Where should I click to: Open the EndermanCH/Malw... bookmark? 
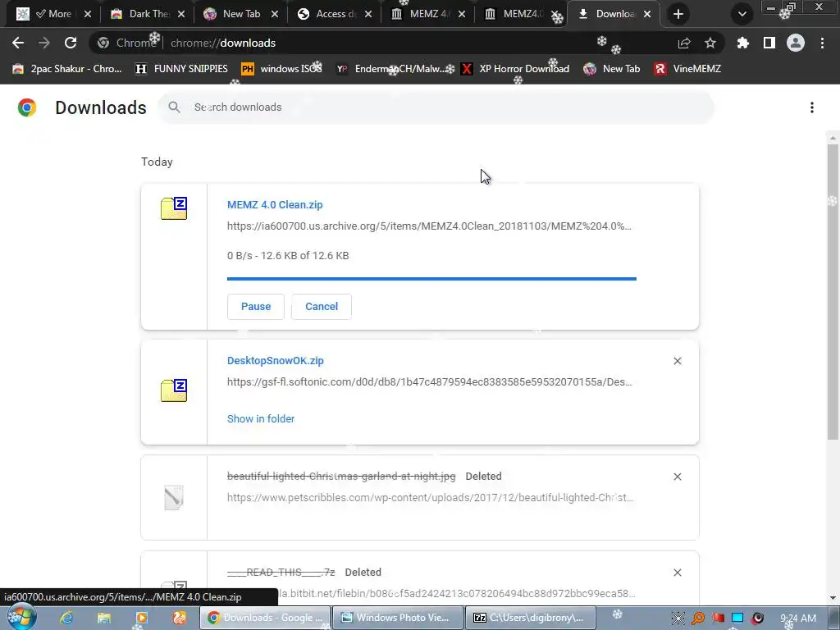[x=395, y=69]
